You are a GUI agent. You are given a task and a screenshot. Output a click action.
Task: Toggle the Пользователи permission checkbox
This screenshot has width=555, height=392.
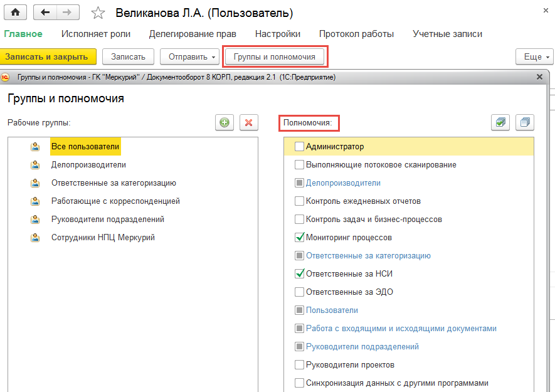(x=299, y=310)
